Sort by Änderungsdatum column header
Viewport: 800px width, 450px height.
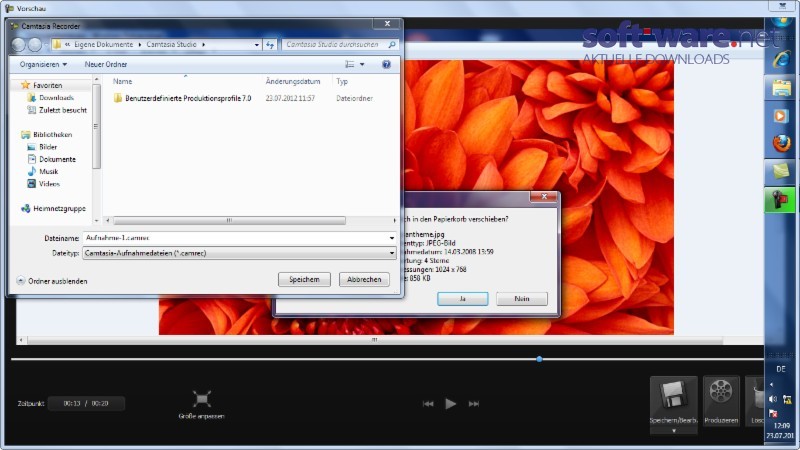pyautogui.click(x=293, y=81)
